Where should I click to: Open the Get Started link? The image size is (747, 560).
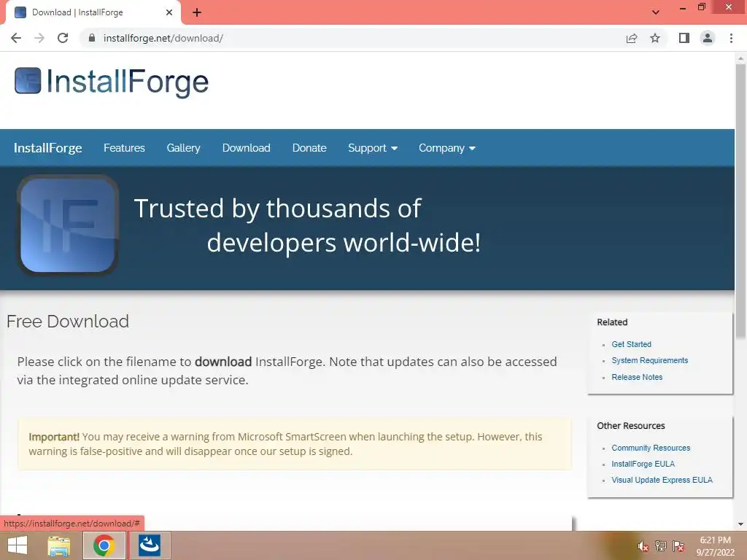(631, 344)
